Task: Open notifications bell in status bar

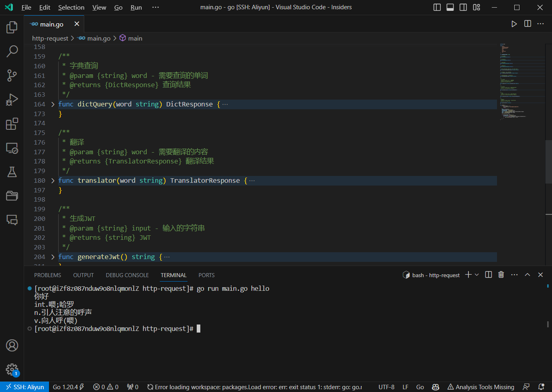Action: (541, 387)
